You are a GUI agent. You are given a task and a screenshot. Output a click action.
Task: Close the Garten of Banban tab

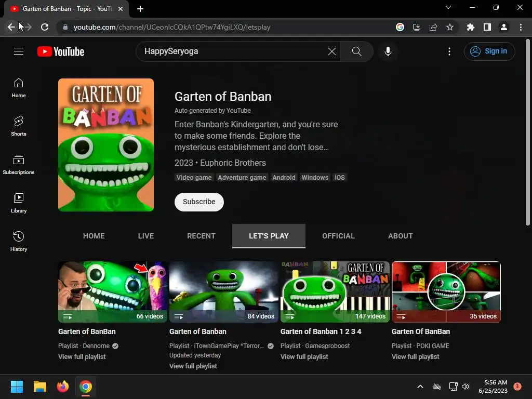[x=121, y=9]
